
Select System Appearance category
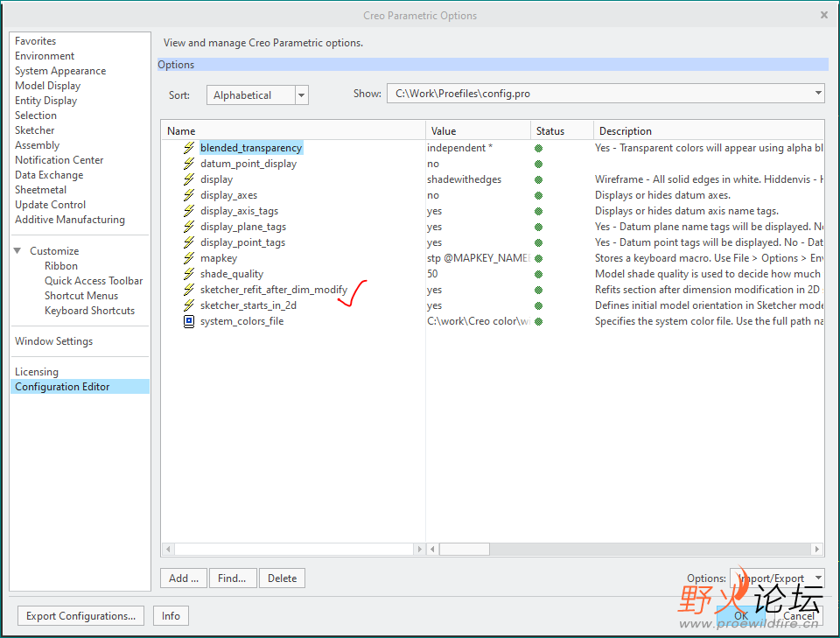60,71
